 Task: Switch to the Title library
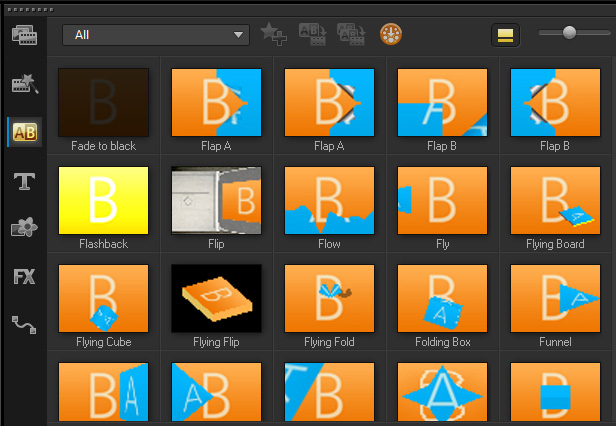click(x=23, y=181)
